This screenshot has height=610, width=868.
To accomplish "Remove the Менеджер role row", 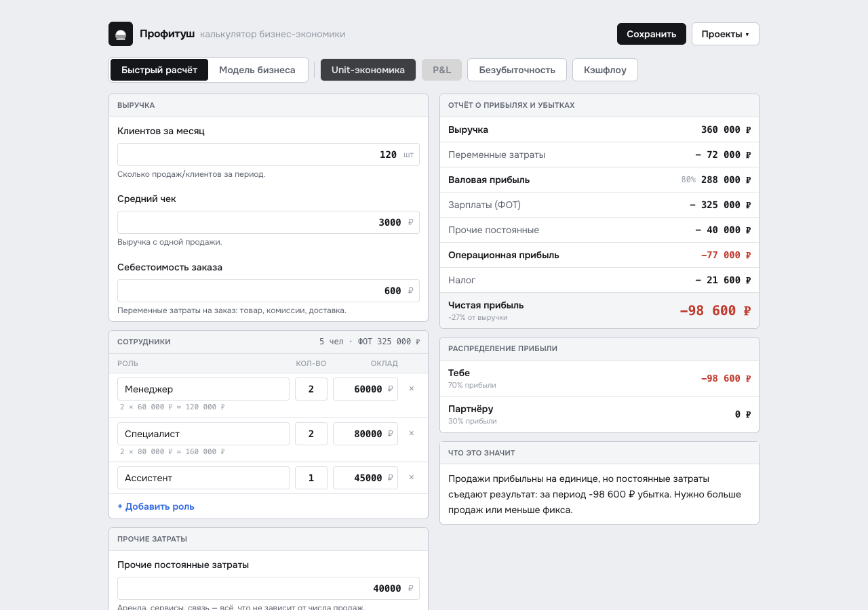I will 411,389.
